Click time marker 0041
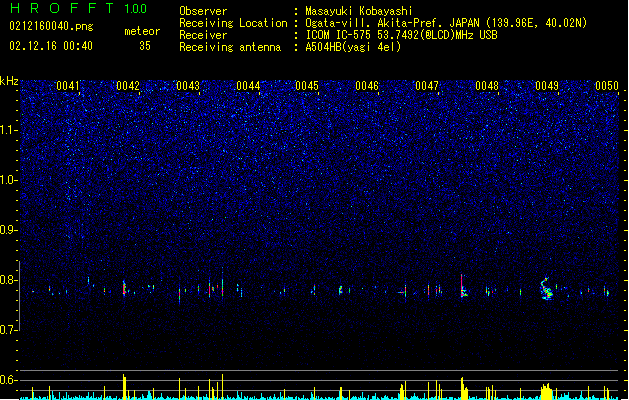This screenshot has width=629, height=400. (x=68, y=86)
